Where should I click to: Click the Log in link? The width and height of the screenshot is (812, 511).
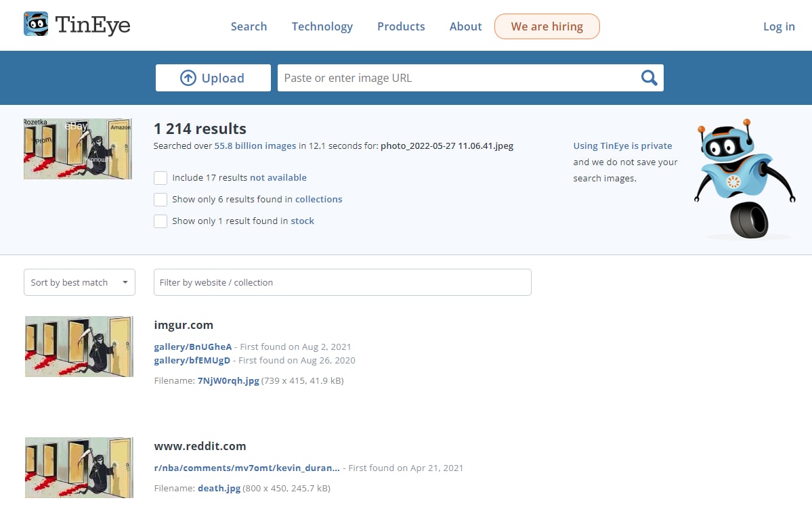[779, 26]
